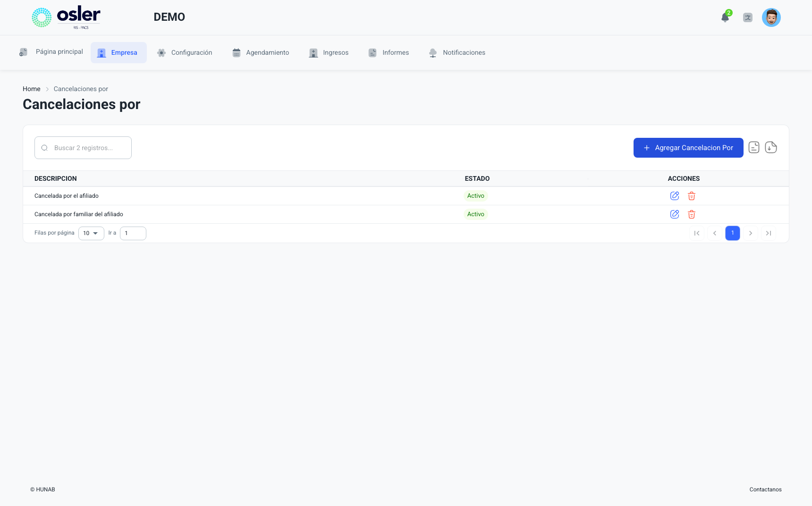Sort by the ESTADO column header
Viewport: 812px width, 506px height.
(477, 178)
